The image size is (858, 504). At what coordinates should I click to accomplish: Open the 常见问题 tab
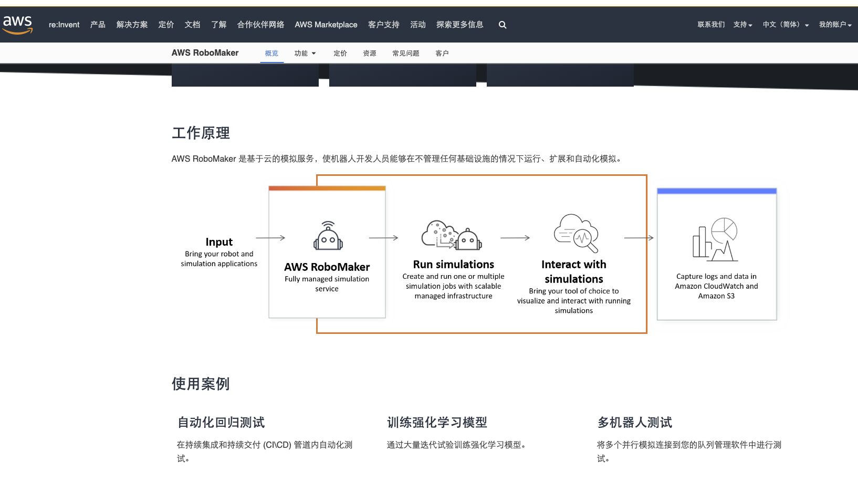pyautogui.click(x=405, y=53)
